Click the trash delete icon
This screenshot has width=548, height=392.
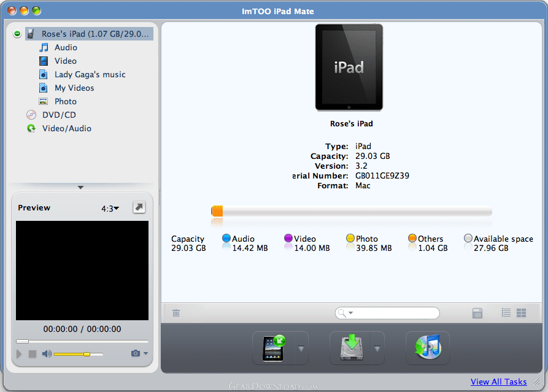(176, 313)
